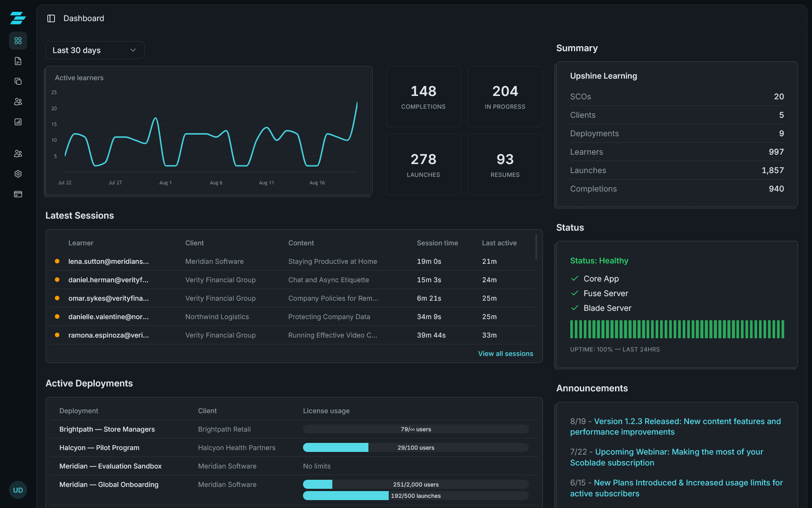812x508 pixels.
Task: Open the people icon just above the chart icon
Action: click(x=18, y=102)
